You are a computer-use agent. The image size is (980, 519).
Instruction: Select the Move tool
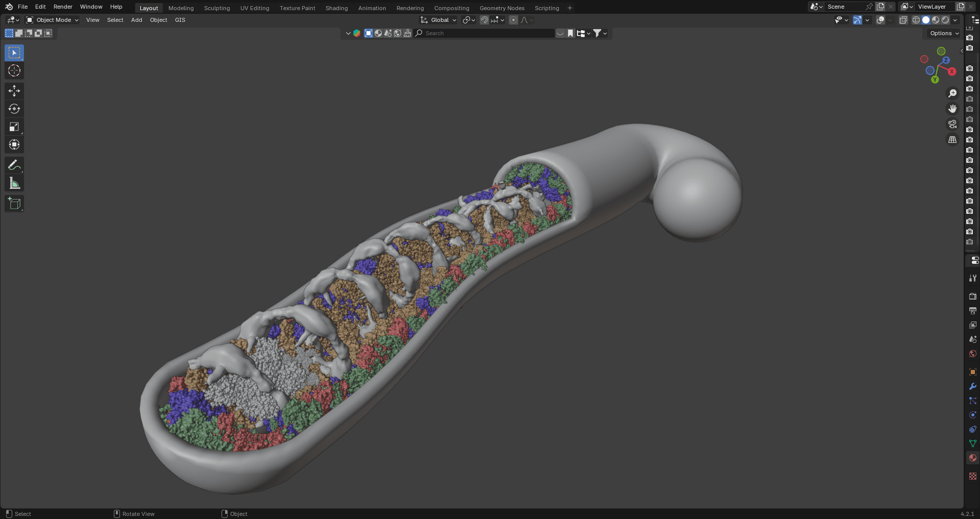[14, 91]
